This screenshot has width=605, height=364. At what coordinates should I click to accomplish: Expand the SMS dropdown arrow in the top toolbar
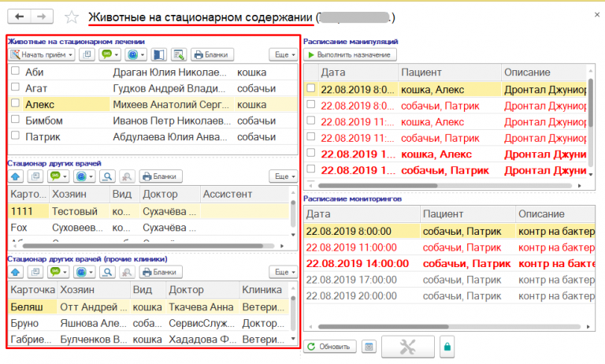click(116, 55)
